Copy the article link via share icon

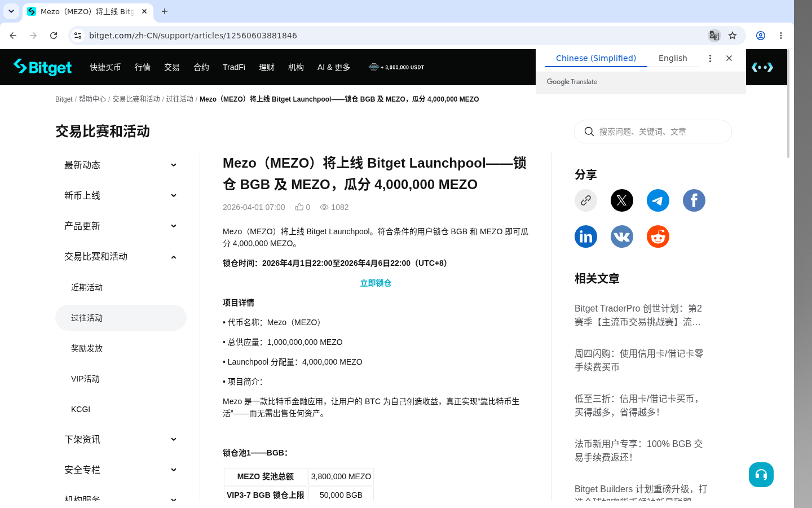click(x=586, y=200)
